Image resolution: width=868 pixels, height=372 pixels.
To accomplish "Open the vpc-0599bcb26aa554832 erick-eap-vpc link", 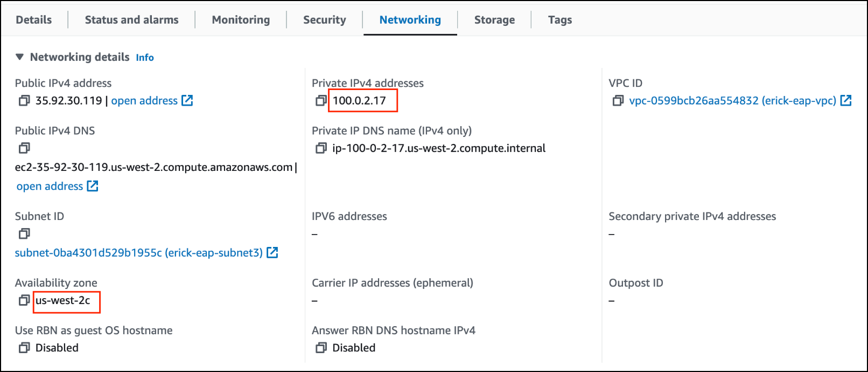I will [x=733, y=100].
